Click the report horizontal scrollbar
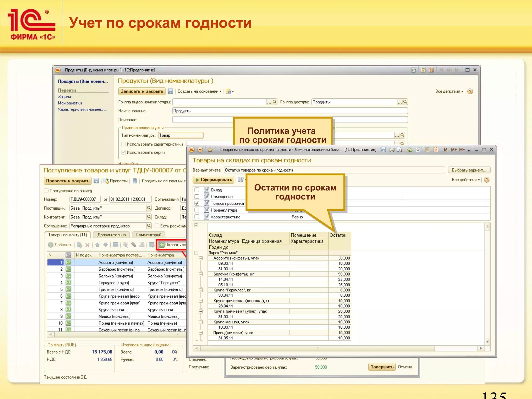Image resolution: width=532 pixels, height=399 pixels. (x=317, y=348)
